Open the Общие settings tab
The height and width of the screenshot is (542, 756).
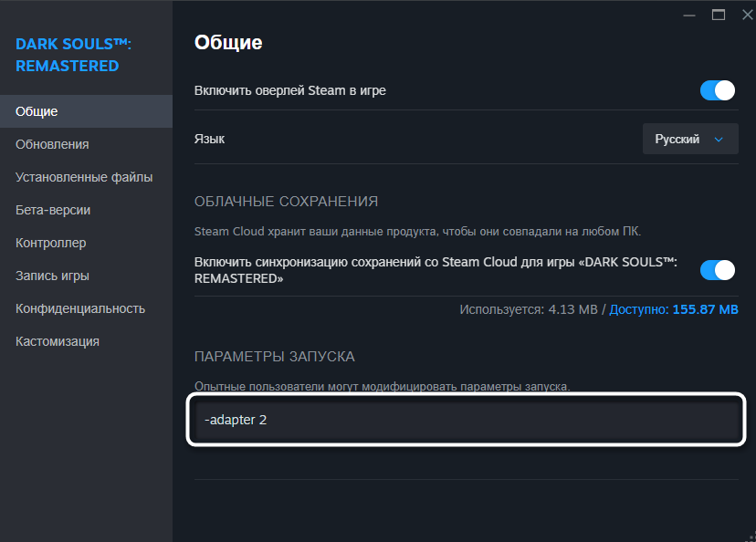(x=37, y=111)
